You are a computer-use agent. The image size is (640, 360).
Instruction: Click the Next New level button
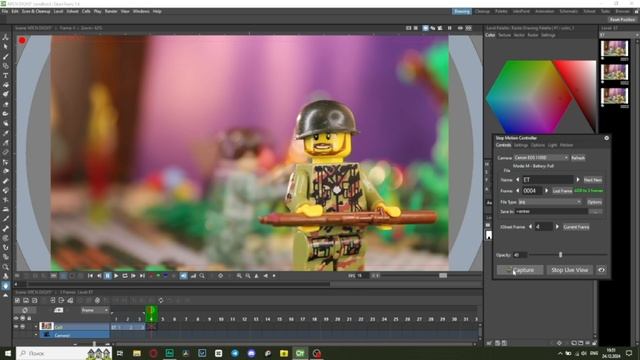pos(593,180)
